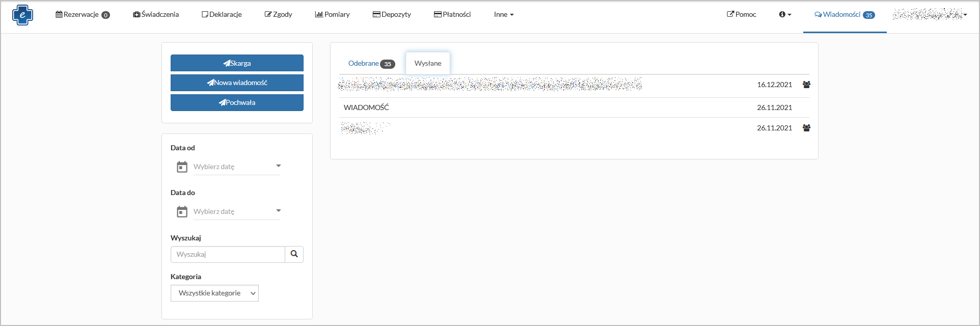The height and width of the screenshot is (326, 980).
Task: Expand the Data do date picker
Action: coord(278,211)
